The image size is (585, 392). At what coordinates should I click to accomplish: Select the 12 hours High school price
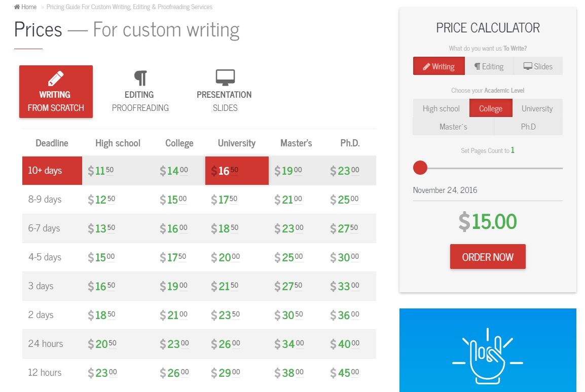pyautogui.click(x=102, y=373)
